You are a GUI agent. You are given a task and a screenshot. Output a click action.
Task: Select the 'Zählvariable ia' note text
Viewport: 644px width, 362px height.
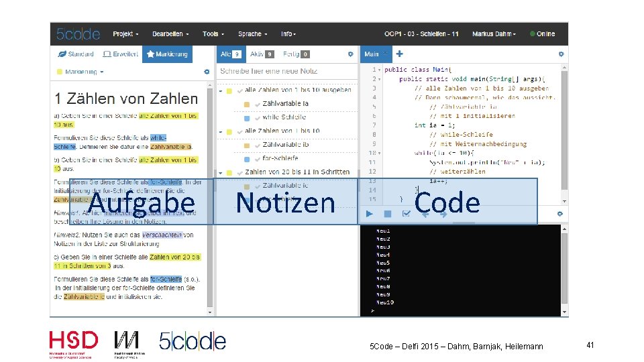(x=286, y=104)
